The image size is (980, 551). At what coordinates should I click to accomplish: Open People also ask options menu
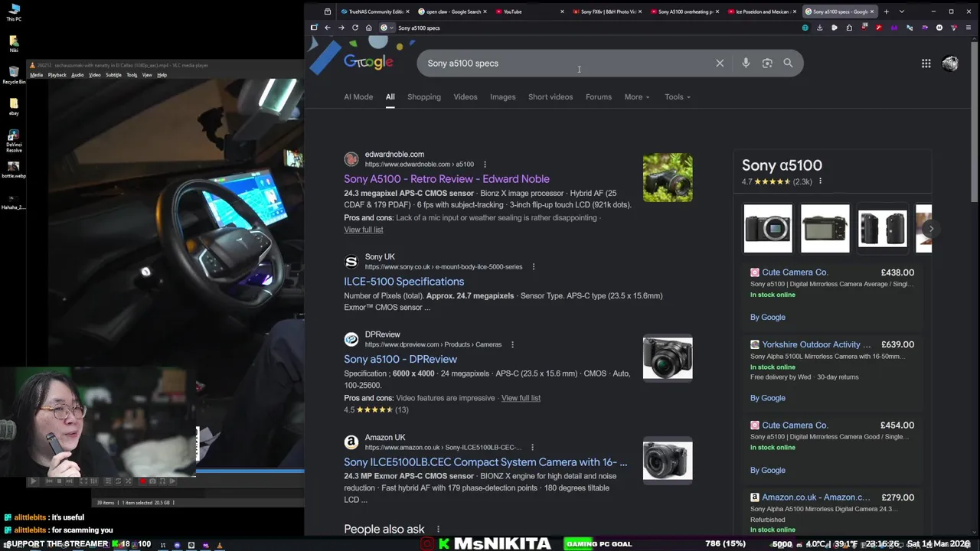[438, 529]
